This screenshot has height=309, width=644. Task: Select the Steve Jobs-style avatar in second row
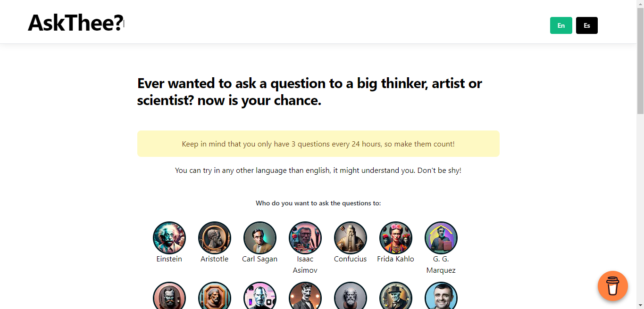[260, 295]
